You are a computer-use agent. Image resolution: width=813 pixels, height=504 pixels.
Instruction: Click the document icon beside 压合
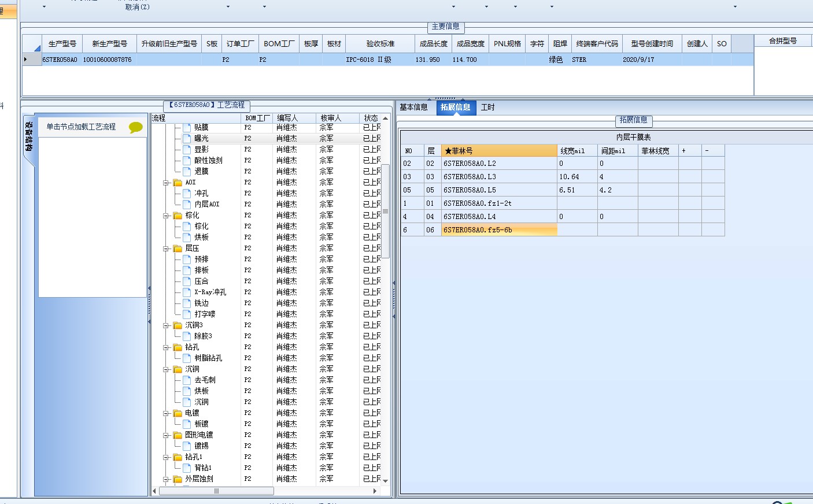coord(187,281)
